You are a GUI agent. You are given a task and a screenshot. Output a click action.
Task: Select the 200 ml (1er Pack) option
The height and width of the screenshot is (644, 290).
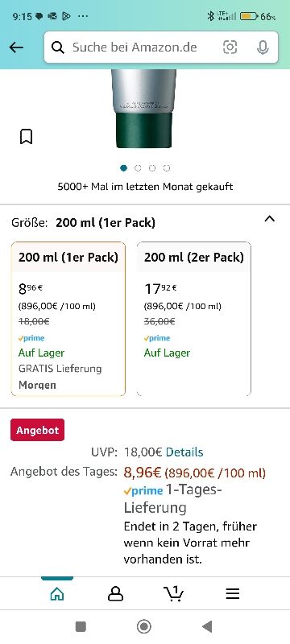tap(68, 319)
